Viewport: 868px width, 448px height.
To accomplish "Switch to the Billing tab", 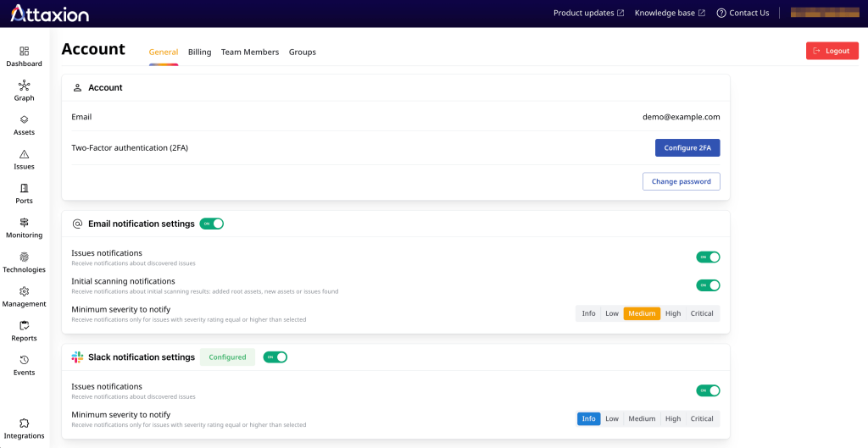I will click(200, 52).
